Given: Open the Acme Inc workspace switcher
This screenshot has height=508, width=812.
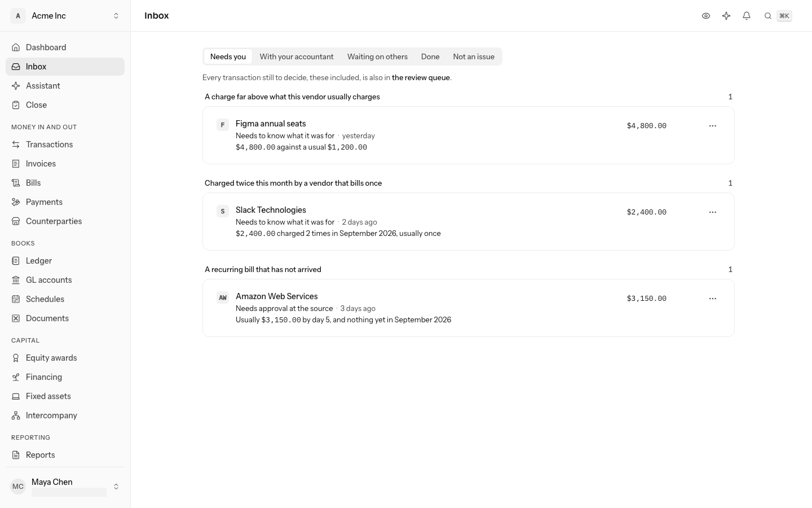Looking at the screenshot, I should [65, 16].
